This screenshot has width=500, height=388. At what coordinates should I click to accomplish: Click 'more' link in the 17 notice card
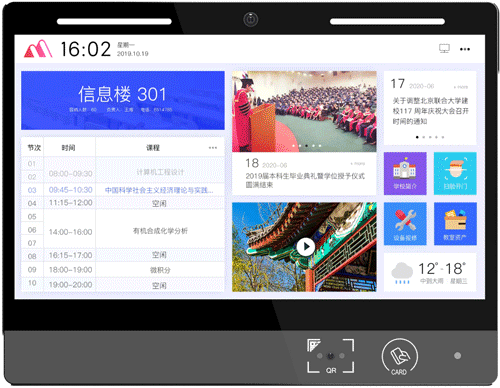[461, 87]
